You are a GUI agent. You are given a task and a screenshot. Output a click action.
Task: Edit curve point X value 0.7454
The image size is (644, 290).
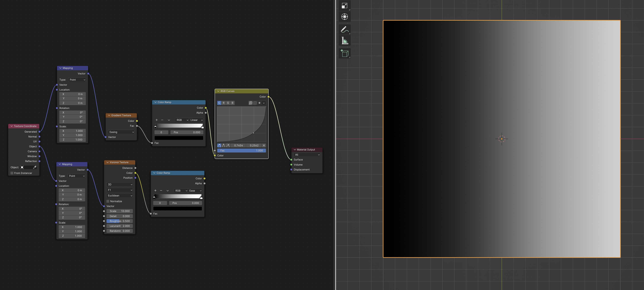[x=238, y=145]
